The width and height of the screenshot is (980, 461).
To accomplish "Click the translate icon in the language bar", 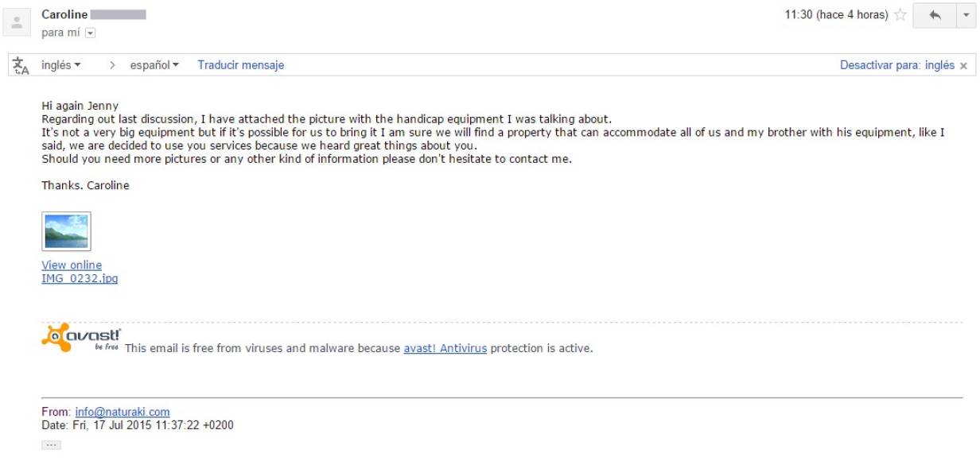I will 21,66.
